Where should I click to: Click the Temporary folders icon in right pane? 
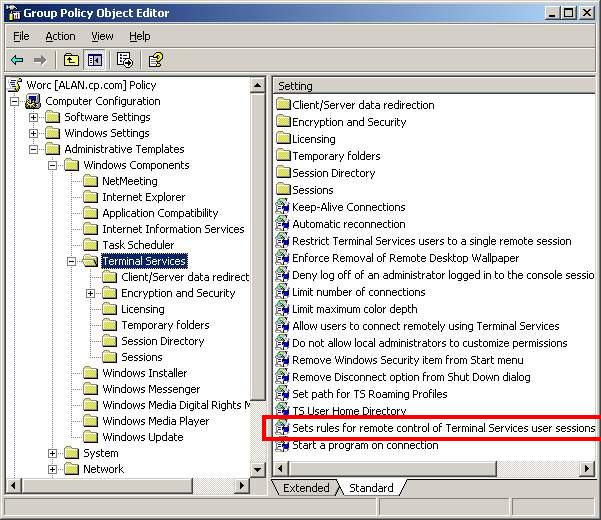[x=284, y=155]
